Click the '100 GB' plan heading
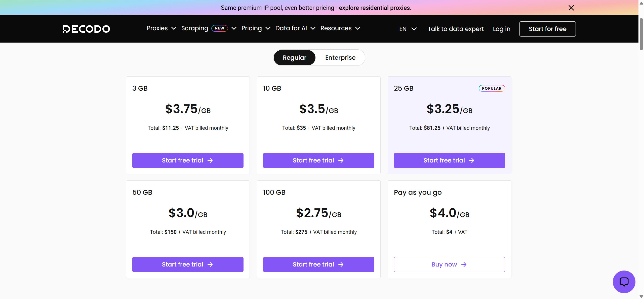Screen dimensions: 644x299 tap(274, 192)
